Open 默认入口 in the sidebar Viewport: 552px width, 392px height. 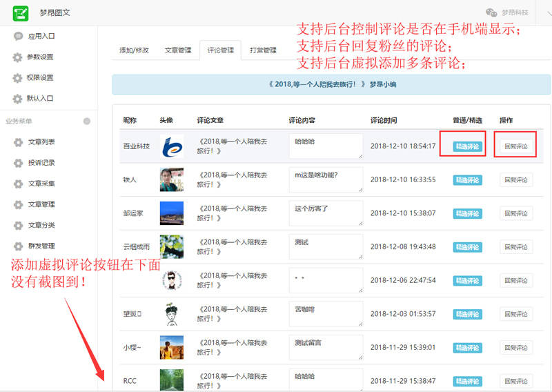(40, 99)
